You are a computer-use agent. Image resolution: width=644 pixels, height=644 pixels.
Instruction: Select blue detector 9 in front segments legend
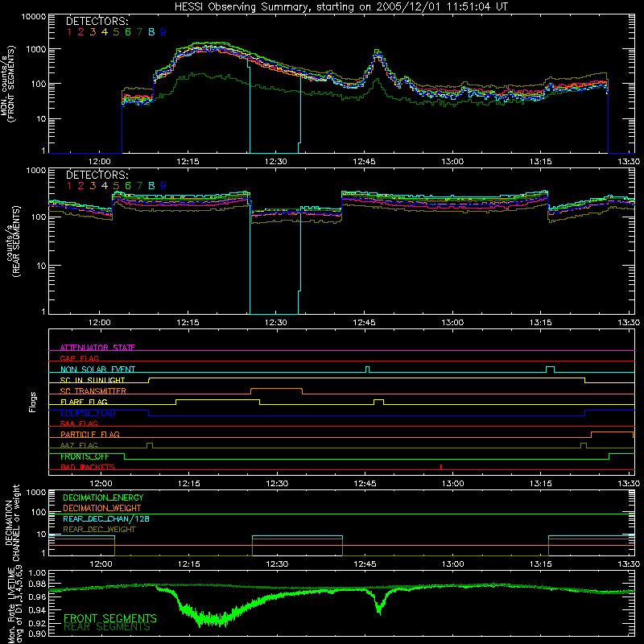coord(163,32)
